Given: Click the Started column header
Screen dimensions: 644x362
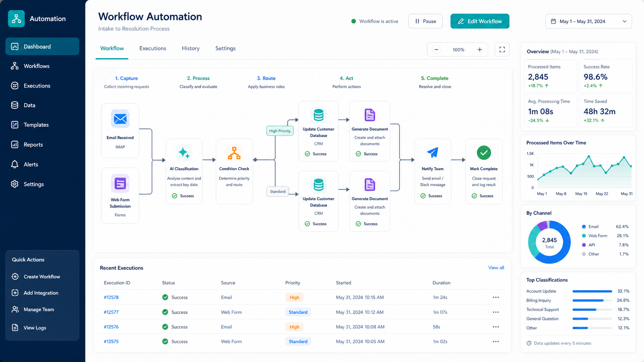Looking at the screenshot, I should [344, 283].
